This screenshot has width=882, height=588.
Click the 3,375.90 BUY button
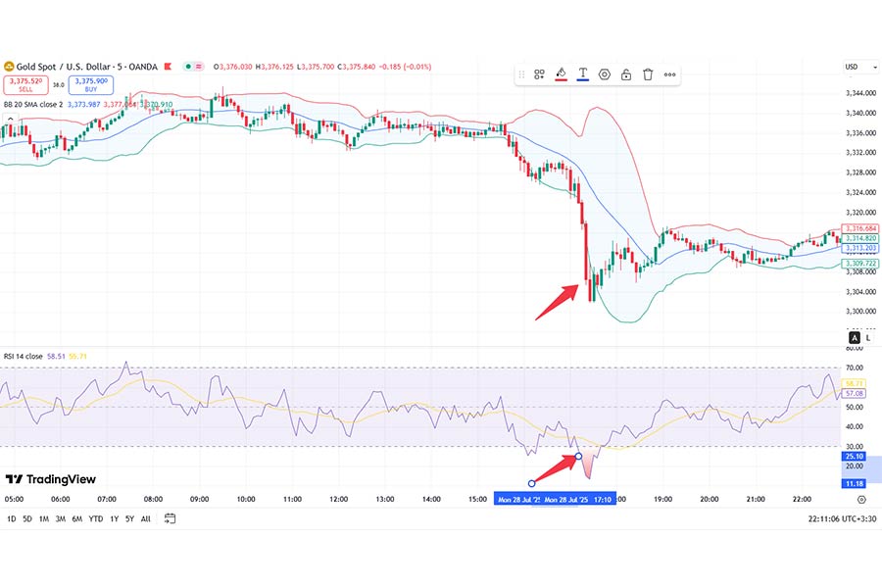[x=91, y=85]
